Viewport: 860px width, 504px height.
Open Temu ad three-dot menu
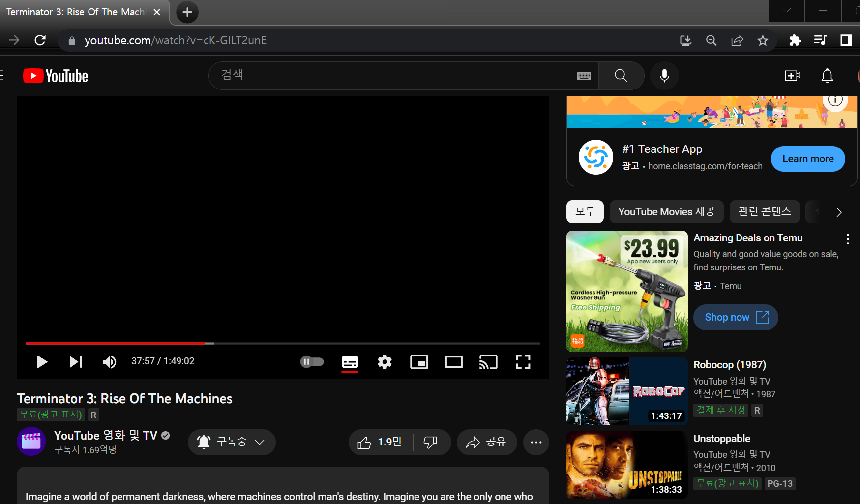point(848,239)
